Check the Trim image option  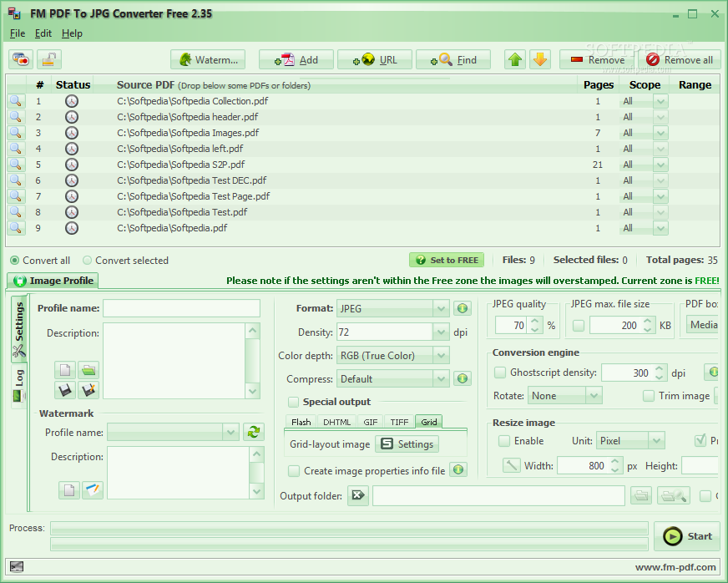click(649, 396)
